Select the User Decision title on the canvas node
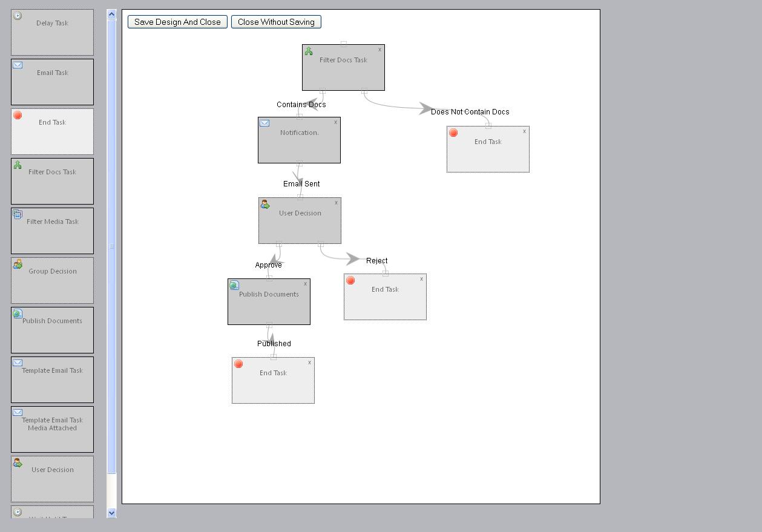762x532 pixels. 300,213
